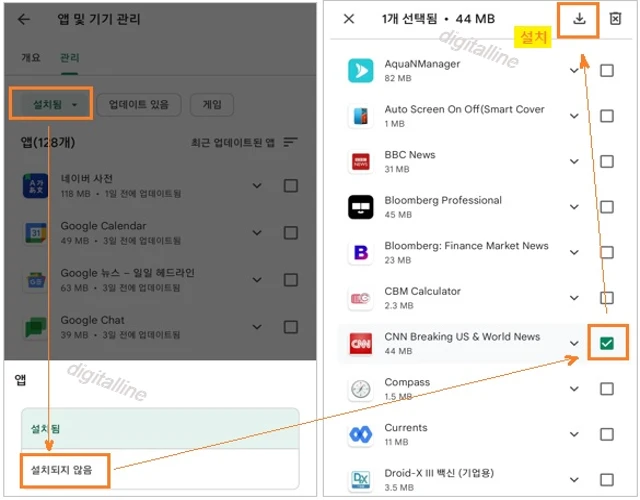
Task: Tap the Compass app icon
Action: [360, 389]
